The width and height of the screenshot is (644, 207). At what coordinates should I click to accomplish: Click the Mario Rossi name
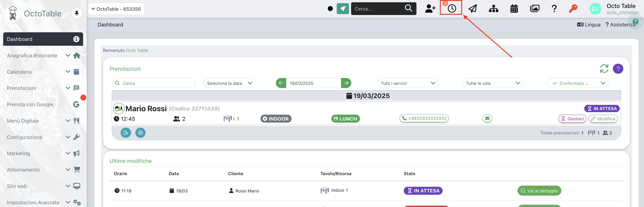(146, 108)
